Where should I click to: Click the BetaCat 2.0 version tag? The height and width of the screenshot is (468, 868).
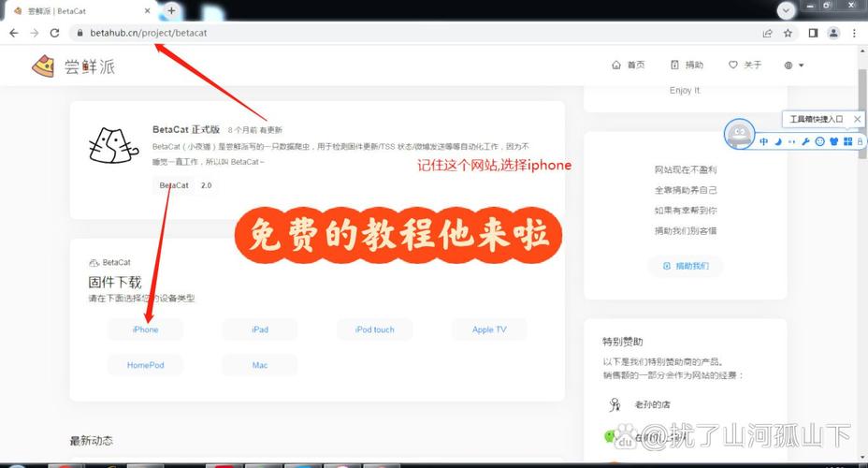(185, 185)
